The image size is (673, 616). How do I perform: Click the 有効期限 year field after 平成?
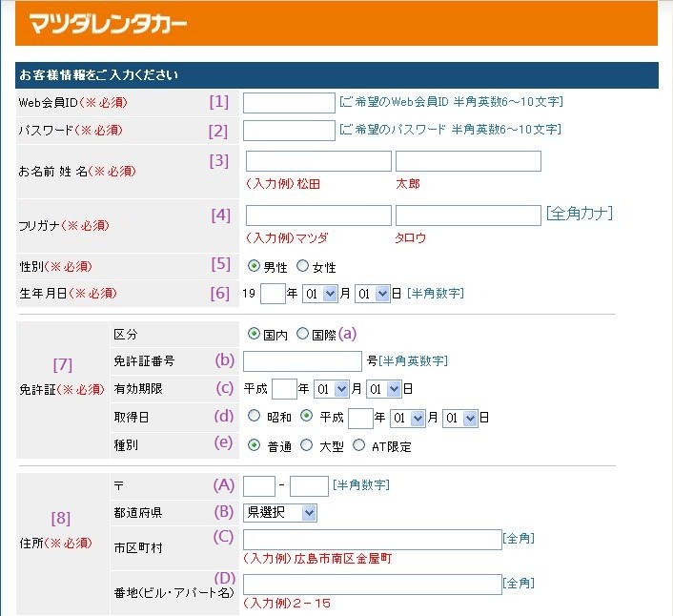285,389
